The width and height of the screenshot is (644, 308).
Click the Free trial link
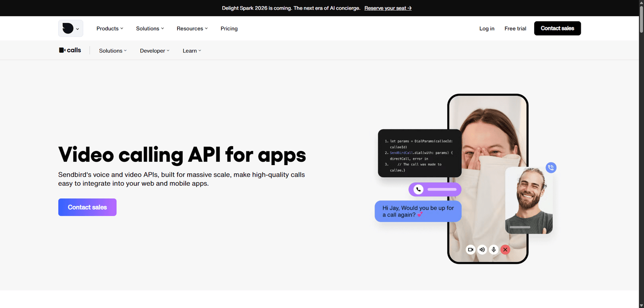(x=515, y=29)
